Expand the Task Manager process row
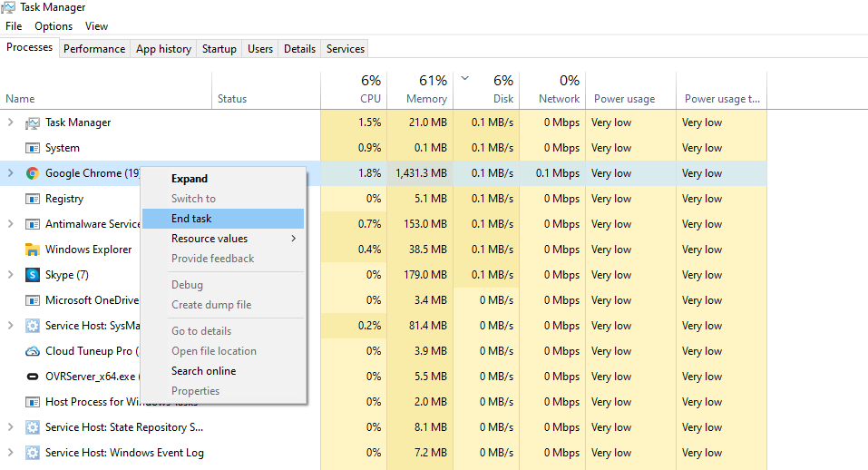 coord(11,122)
